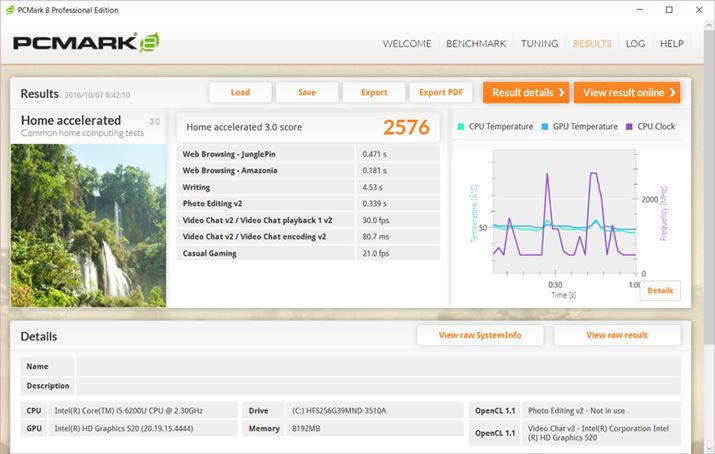
Task: Toggle the CPU Temperature legend swatch
Action: tap(461, 127)
